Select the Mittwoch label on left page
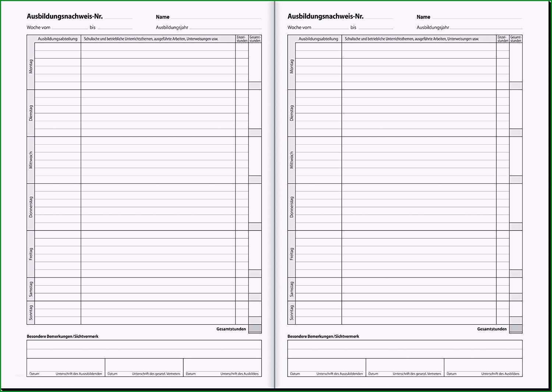552x392 pixels. [31, 160]
